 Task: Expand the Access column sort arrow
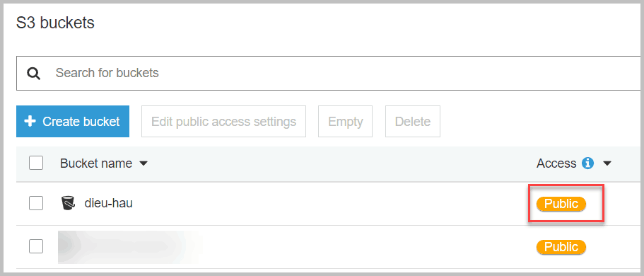click(607, 163)
